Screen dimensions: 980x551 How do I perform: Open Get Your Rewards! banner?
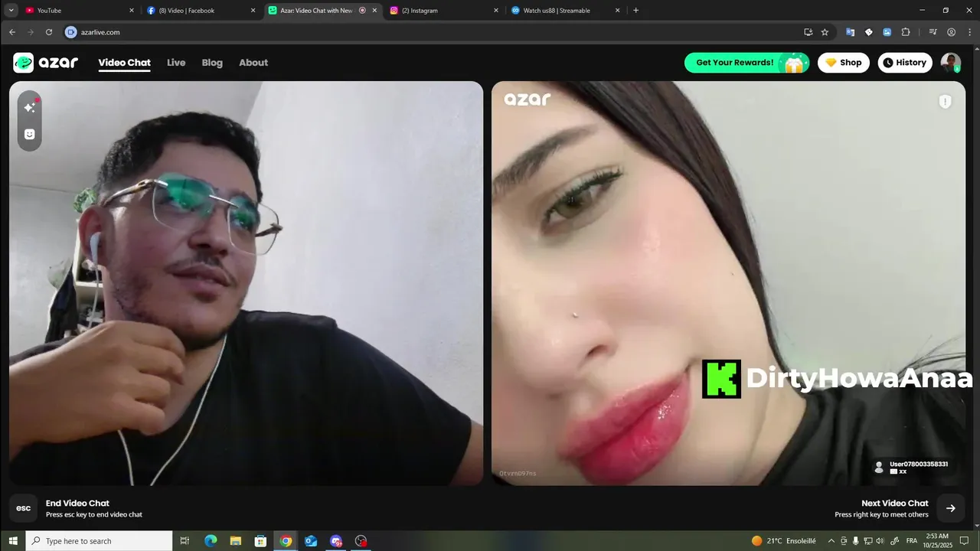(x=746, y=63)
